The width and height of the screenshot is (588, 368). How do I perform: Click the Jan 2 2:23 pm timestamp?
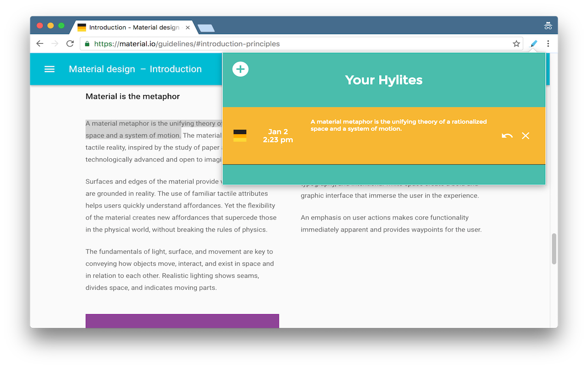coord(278,136)
